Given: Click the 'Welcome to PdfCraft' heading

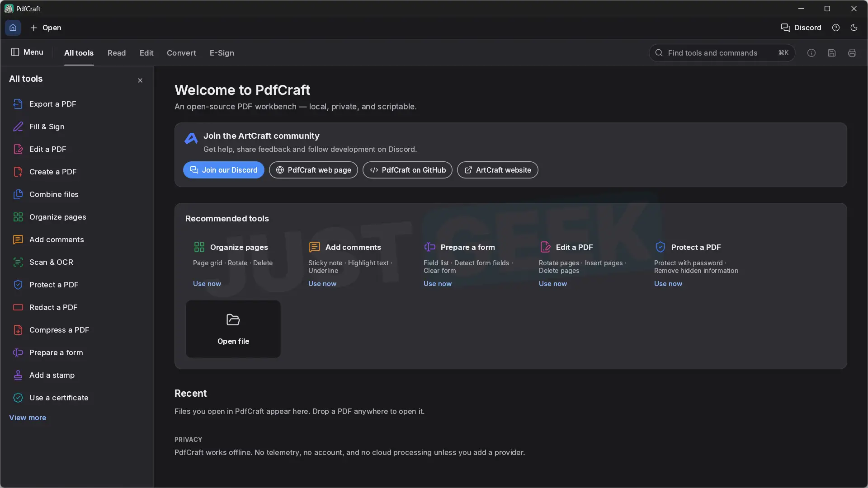Looking at the screenshot, I should click(x=242, y=90).
